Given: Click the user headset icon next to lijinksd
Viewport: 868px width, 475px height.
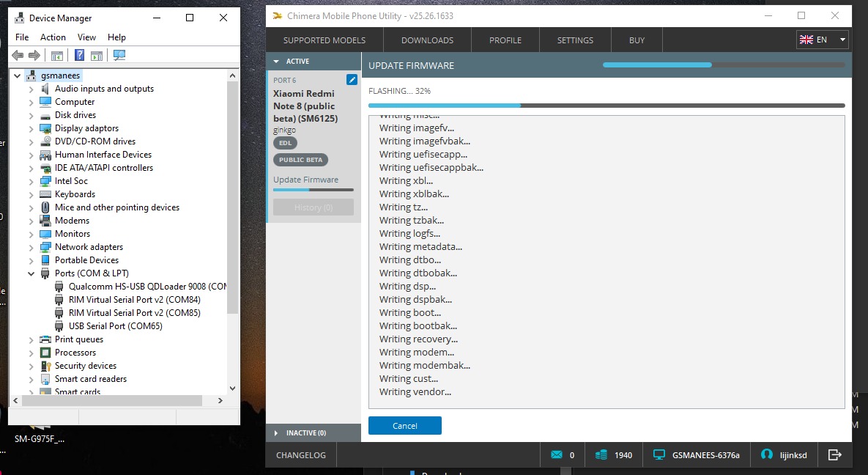Looking at the screenshot, I should pos(767,454).
